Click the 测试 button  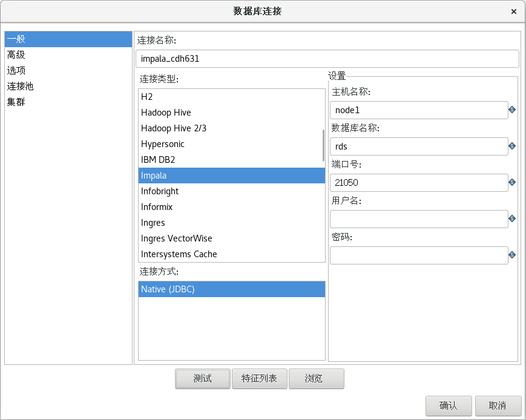pyautogui.click(x=203, y=379)
